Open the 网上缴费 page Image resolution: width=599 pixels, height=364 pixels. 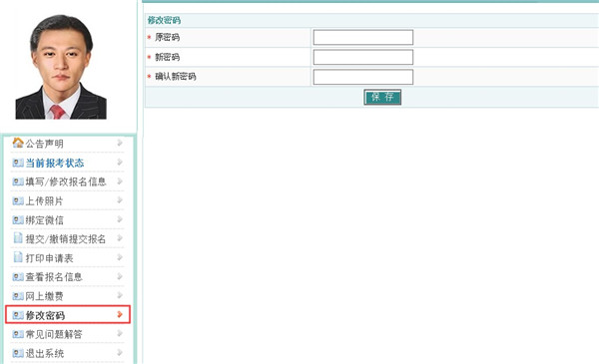(44, 296)
